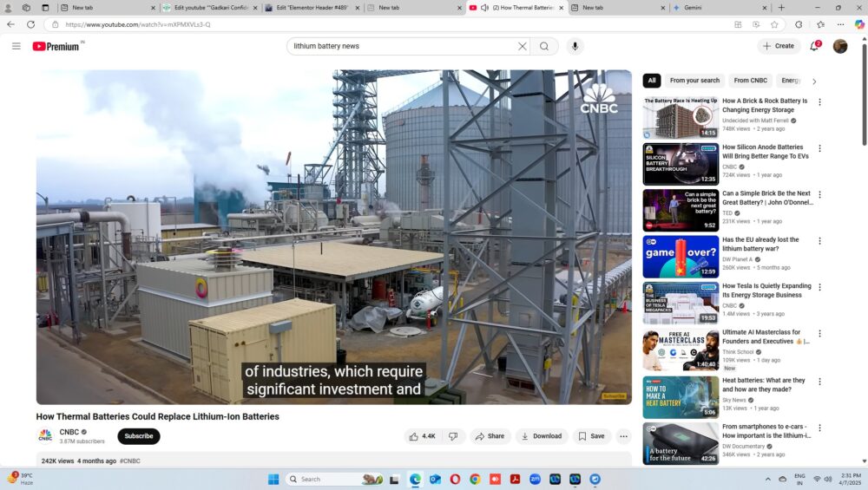The height and width of the screenshot is (490, 868).
Task: Click the voice search microphone icon
Action: pyautogui.click(x=574, y=46)
